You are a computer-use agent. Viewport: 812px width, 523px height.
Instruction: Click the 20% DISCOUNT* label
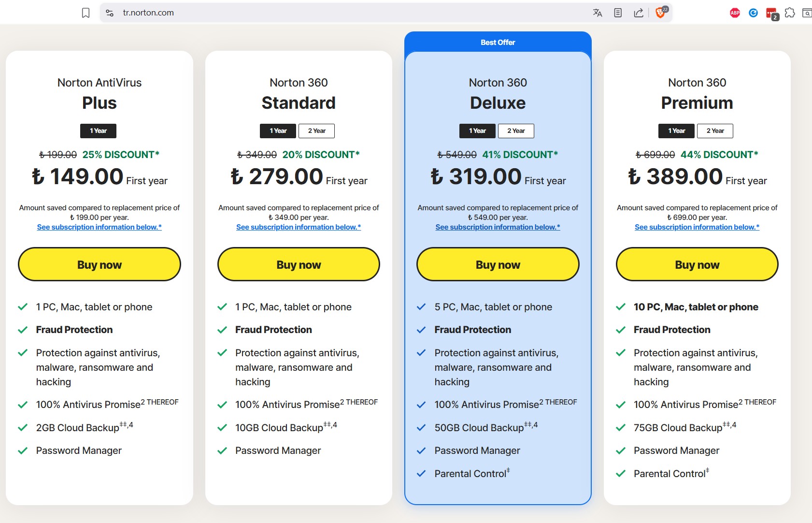pos(321,155)
